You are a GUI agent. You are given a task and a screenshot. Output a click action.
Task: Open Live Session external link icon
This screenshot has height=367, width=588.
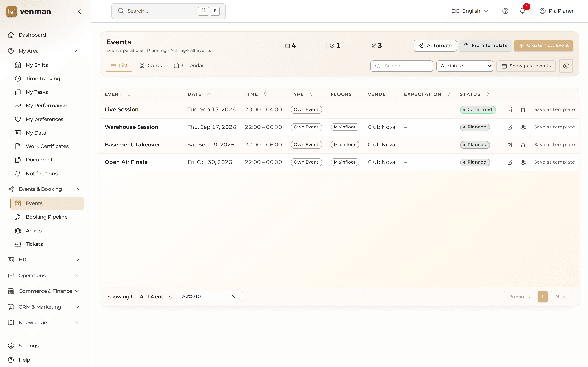[x=510, y=110]
